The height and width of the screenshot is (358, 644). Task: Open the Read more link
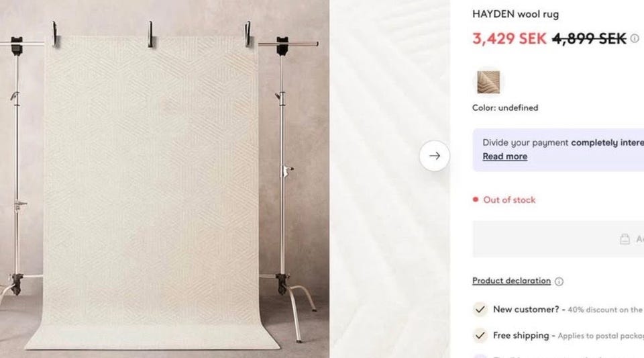pyautogui.click(x=504, y=156)
